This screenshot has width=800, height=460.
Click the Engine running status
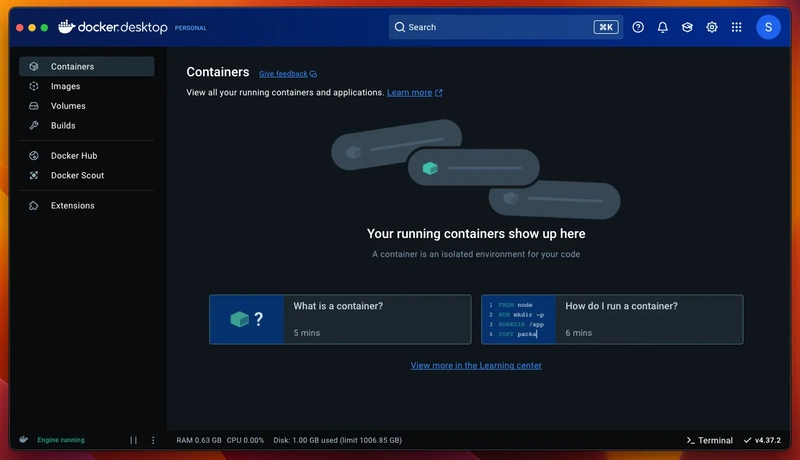coord(61,440)
